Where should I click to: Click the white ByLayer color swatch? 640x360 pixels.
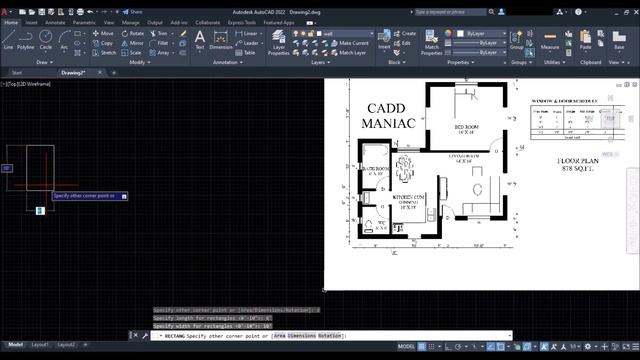coord(460,33)
